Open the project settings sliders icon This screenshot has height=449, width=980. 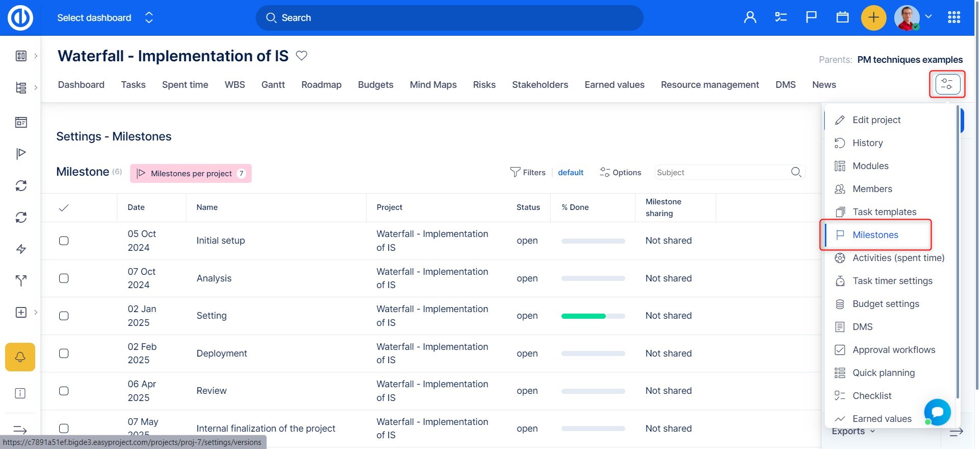[947, 84]
